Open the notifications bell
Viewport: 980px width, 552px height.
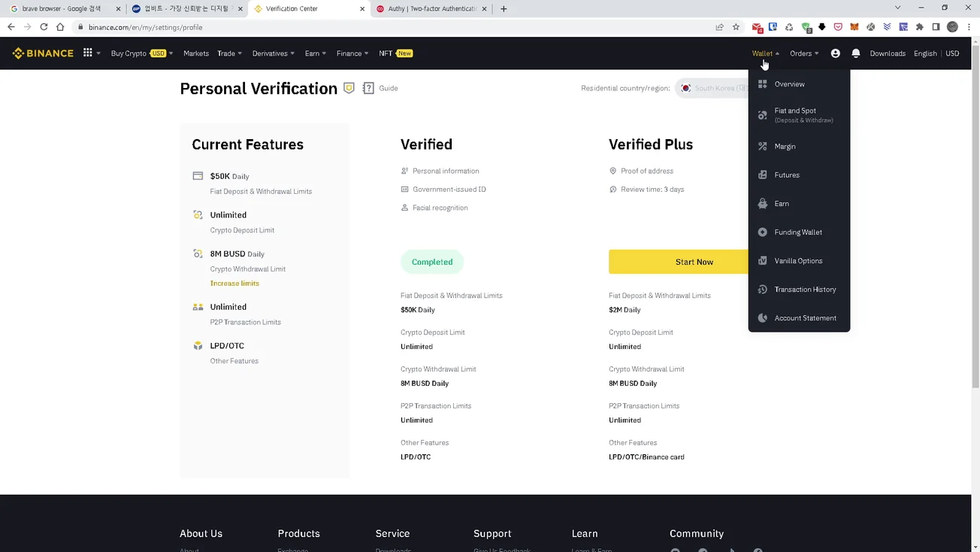[x=855, y=53]
